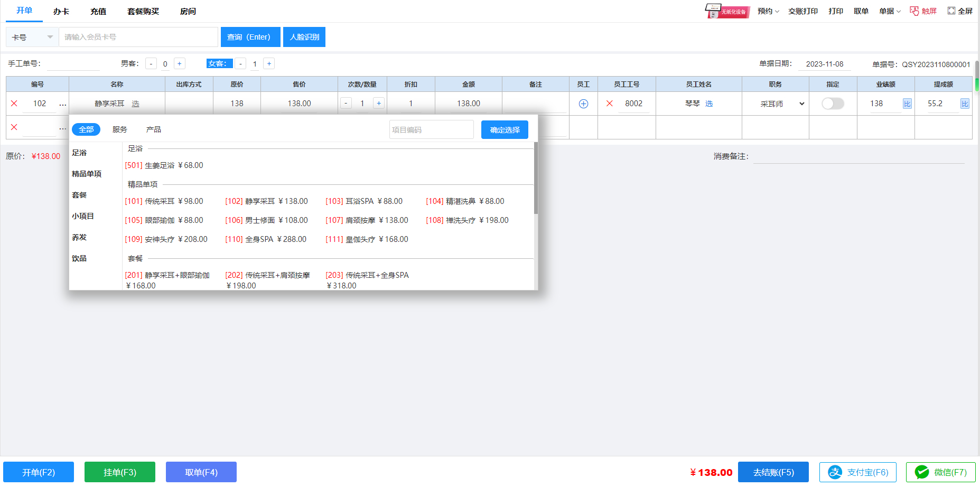The height and width of the screenshot is (487, 980).
Task: Select the 全部 filter in item popup
Action: [86, 129]
